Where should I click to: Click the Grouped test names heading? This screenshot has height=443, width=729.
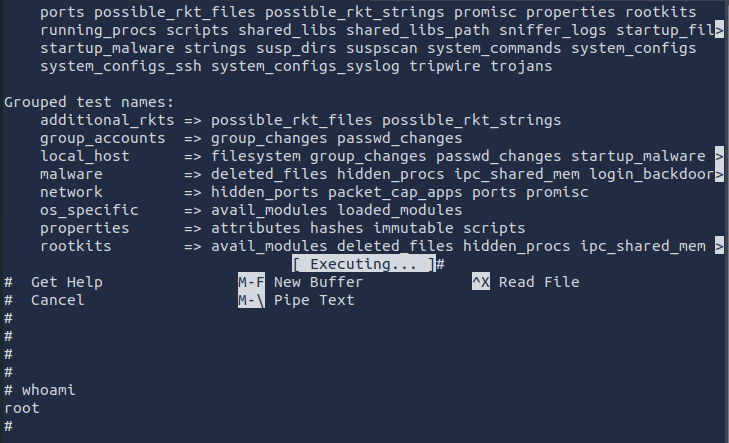[89, 102]
